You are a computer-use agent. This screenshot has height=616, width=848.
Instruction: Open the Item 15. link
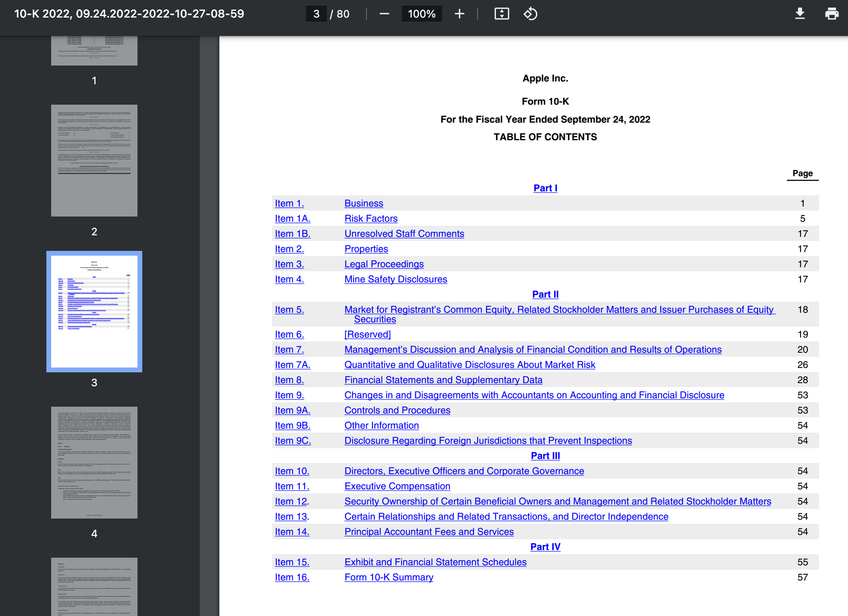click(x=292, y=562)
